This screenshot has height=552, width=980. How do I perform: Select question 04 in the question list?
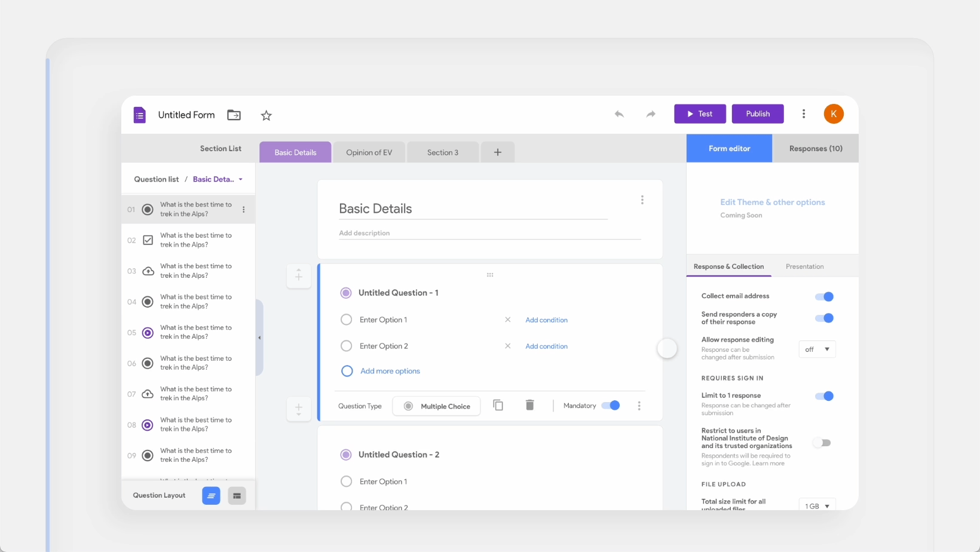[188, 302]
